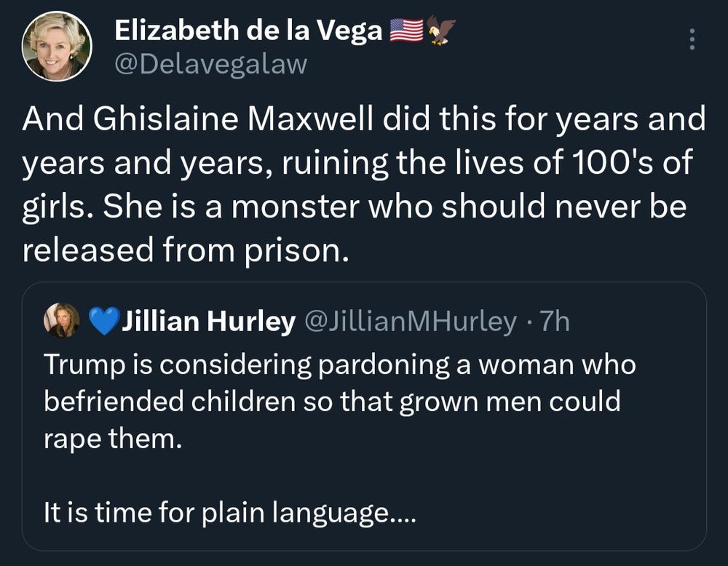This screenshot has width=728, height=566.
Task: Open Jillian Hurley's small avatar
Action: tap(61, 319)
